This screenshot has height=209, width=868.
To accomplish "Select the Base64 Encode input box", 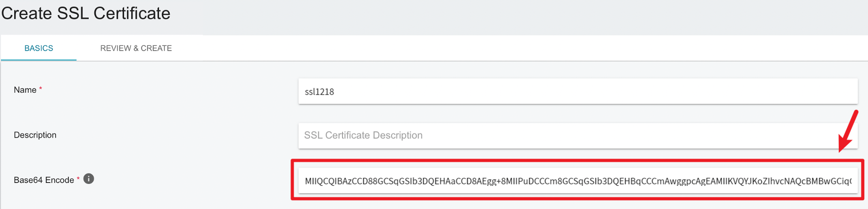I will click(578, 181).
